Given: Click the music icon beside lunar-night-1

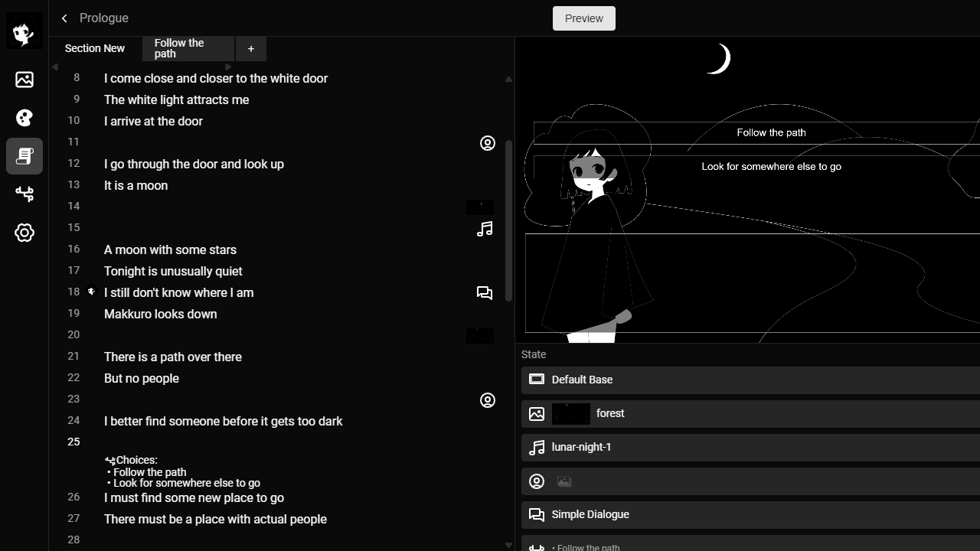Looking at the screenshot, I should click(537, 448).
